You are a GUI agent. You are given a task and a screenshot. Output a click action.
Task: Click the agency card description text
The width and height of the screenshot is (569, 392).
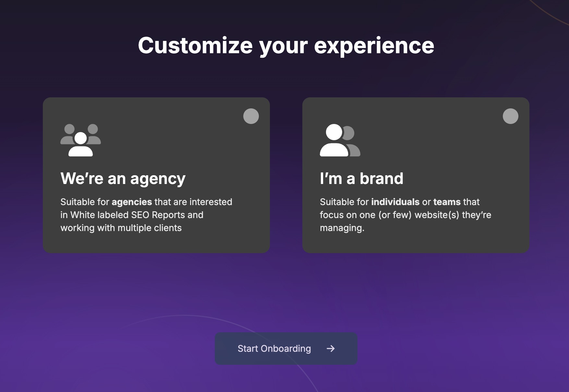pyautogui.click(x=146, y=215)
